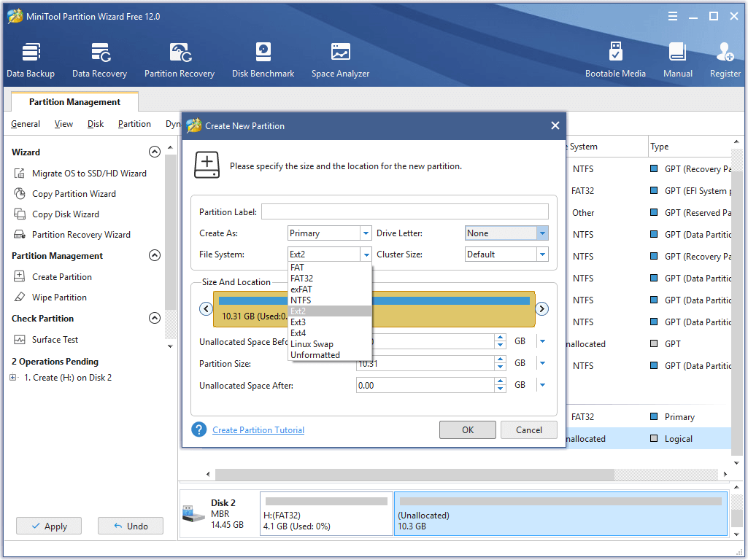Open the Space Analyzer
This screenshot has height=560, width=748.
(340, 61)
